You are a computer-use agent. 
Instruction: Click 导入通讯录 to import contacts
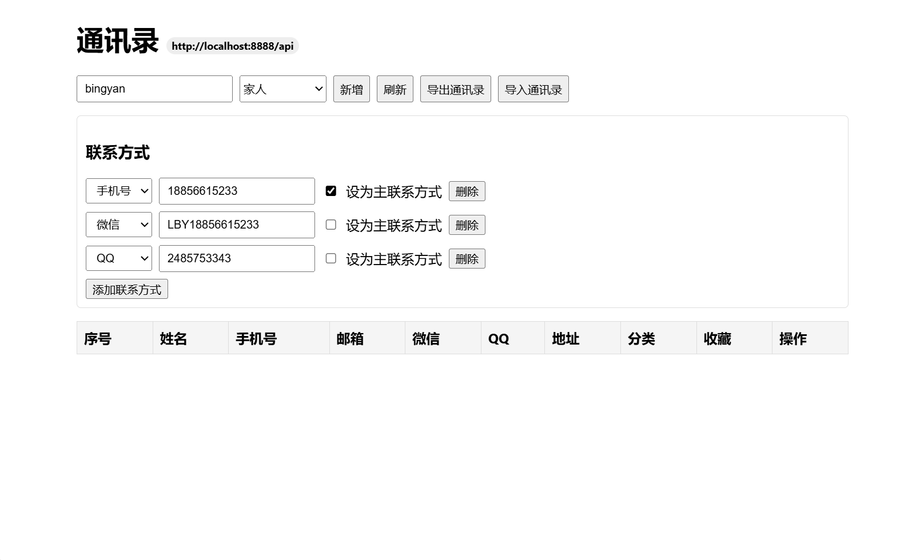pyautogui.click(x=533, y=89)
